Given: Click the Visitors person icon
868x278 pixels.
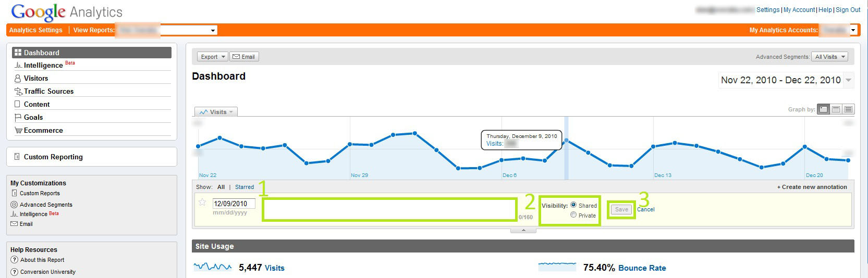Looking at the screenshot, I should [18, 79].
